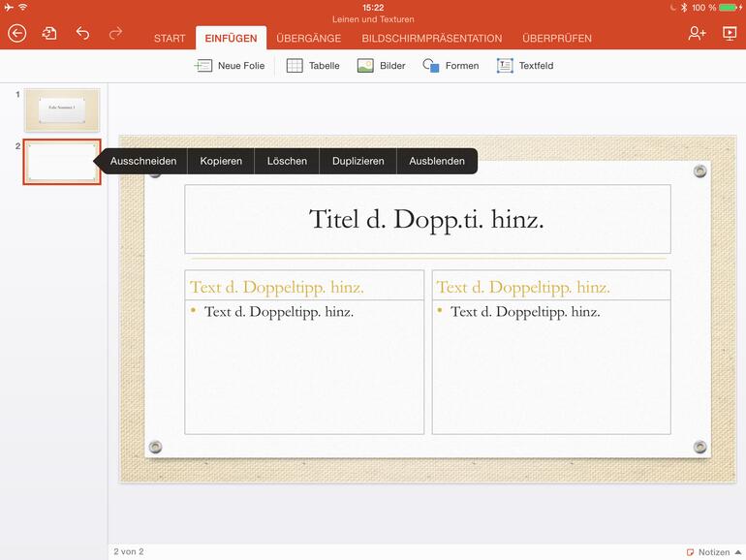Switch to the BILDSCHIRMPRÄSENTATION tab
This screenshot has width=746, height=560.
pyautogui.click(x=431, y=39)
